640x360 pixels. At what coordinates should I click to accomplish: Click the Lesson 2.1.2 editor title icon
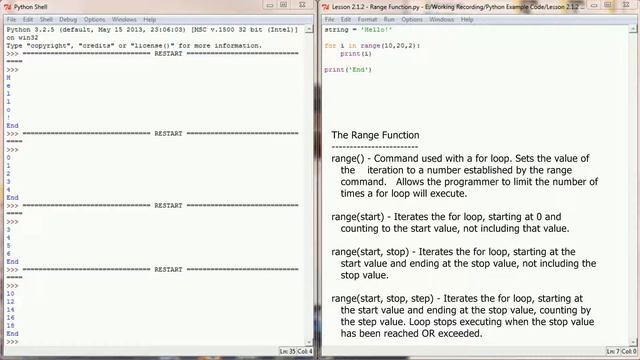click(325, 7)
